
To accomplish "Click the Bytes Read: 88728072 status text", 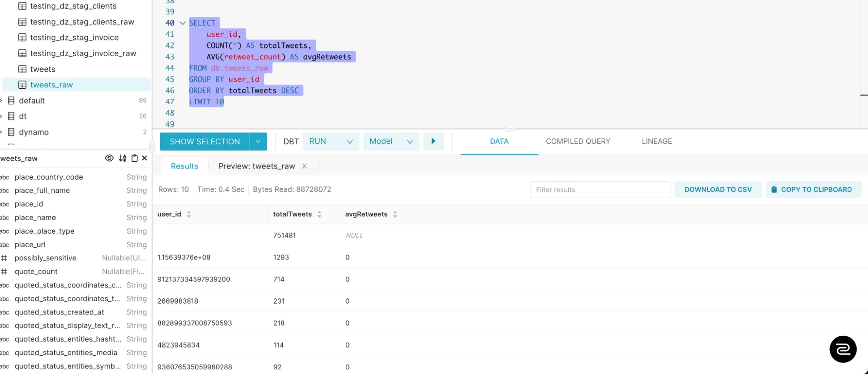I will pos(292,189).
